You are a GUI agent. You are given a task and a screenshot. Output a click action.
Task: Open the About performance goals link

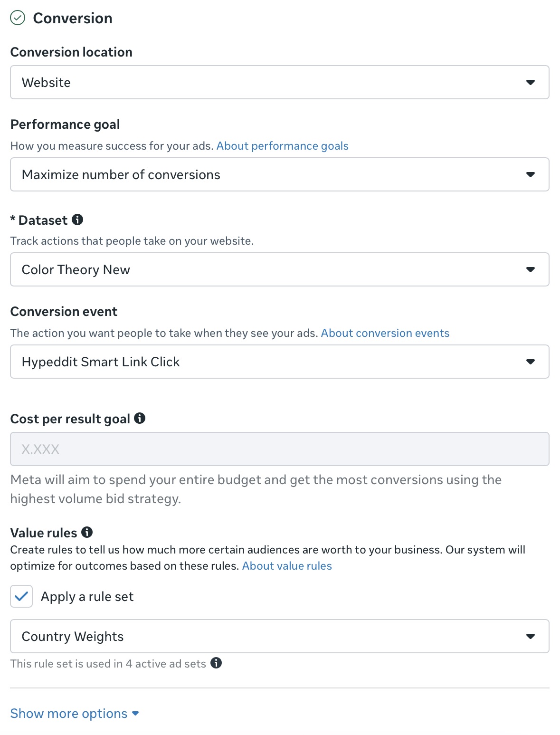[283, 145]
